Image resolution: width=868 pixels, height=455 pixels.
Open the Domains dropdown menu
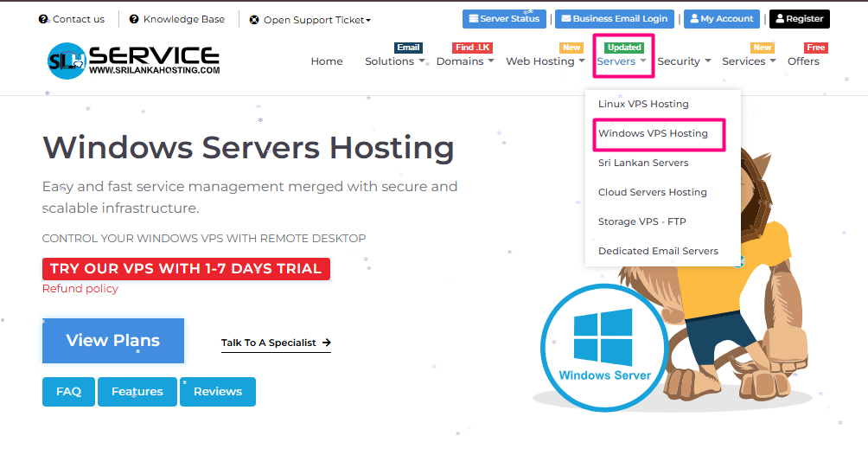point(464,61)
